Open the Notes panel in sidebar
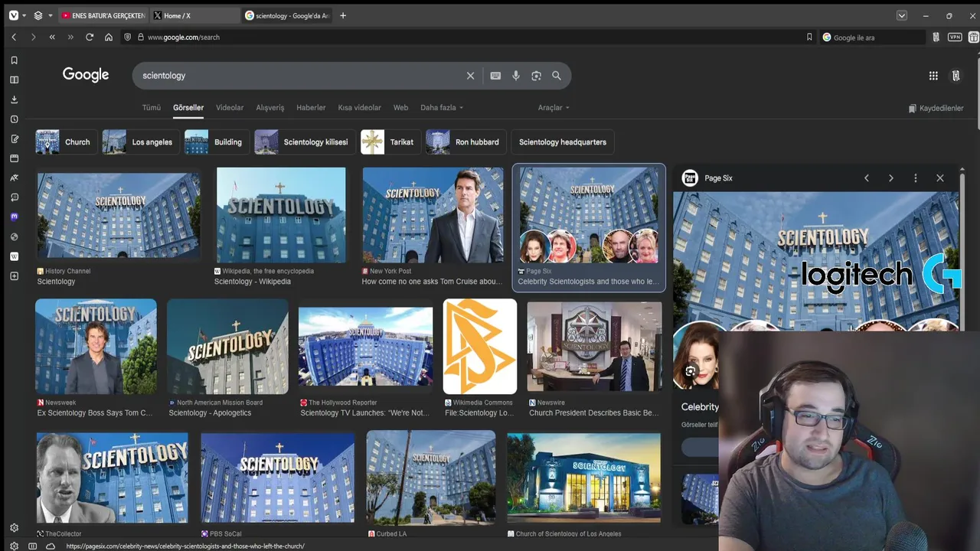The image size is (980, 551). [x=14, y=139]
